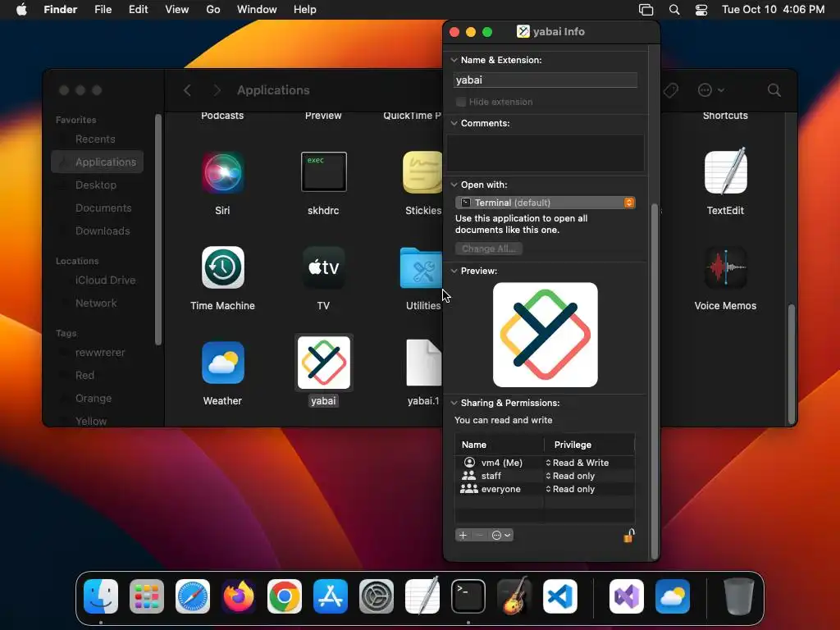Open Terminal from the Dock
Screen dimensions: 840x630
468,596
